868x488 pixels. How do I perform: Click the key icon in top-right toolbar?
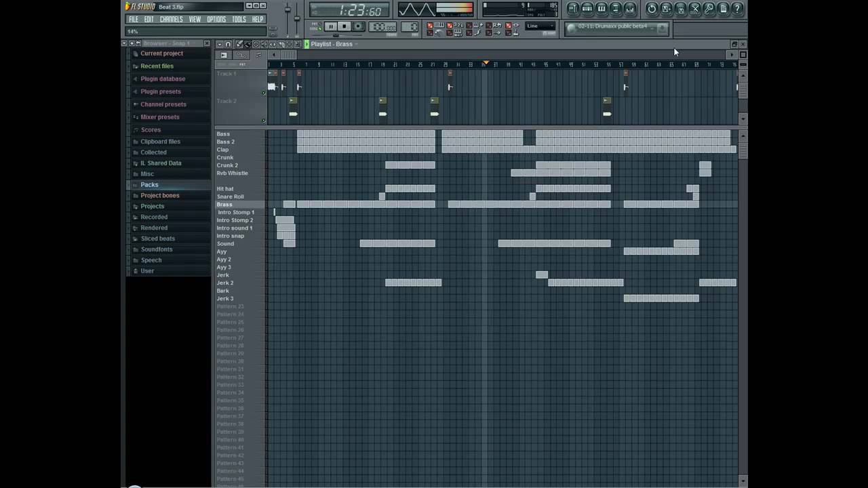click(709, 9)
